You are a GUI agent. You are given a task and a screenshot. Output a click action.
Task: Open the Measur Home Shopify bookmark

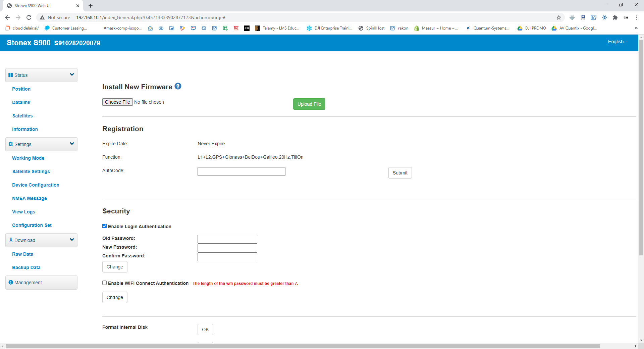pyautogui.click(x=436, y=28)
